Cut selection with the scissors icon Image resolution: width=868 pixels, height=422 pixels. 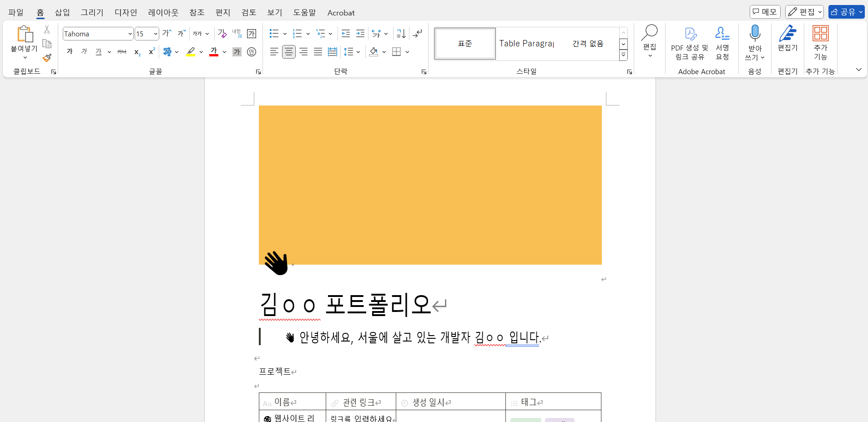point(47,30)
